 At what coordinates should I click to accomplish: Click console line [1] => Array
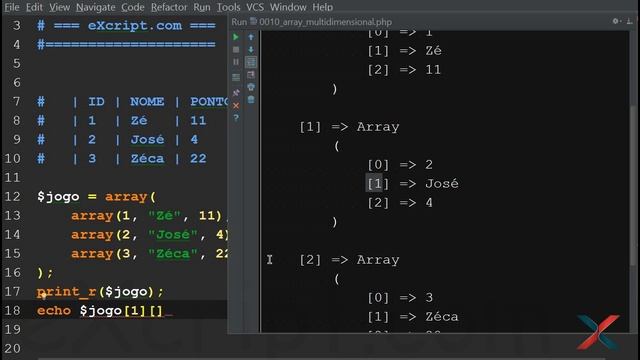[x=349, y=127]
